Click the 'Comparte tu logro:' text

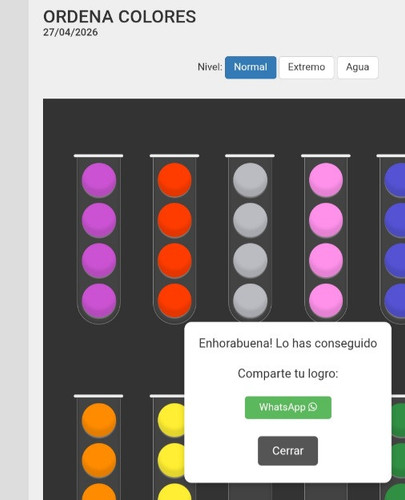pos(288,374)
